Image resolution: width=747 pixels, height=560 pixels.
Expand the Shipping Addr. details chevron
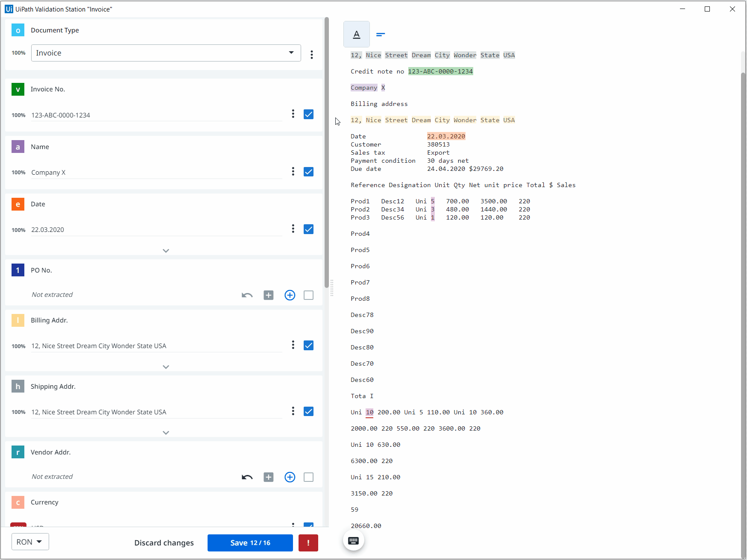pos(166,433)
